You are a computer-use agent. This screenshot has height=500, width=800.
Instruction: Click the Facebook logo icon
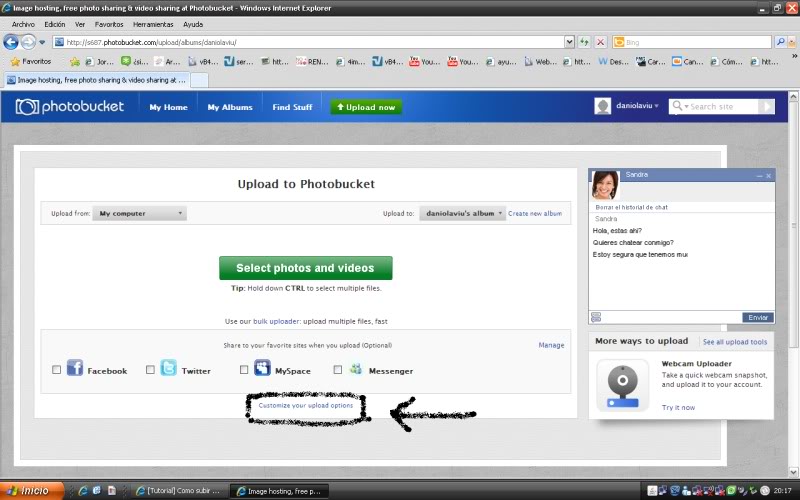pyautogui.click(x=75, y=368)
